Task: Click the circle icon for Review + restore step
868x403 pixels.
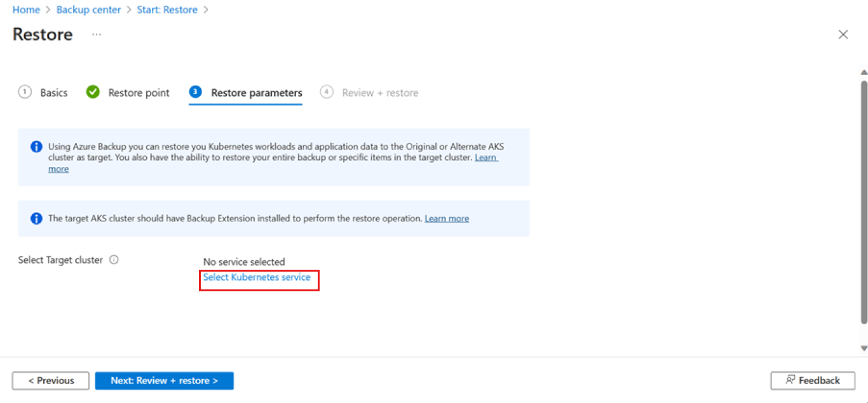Action: tap(327, 92)
